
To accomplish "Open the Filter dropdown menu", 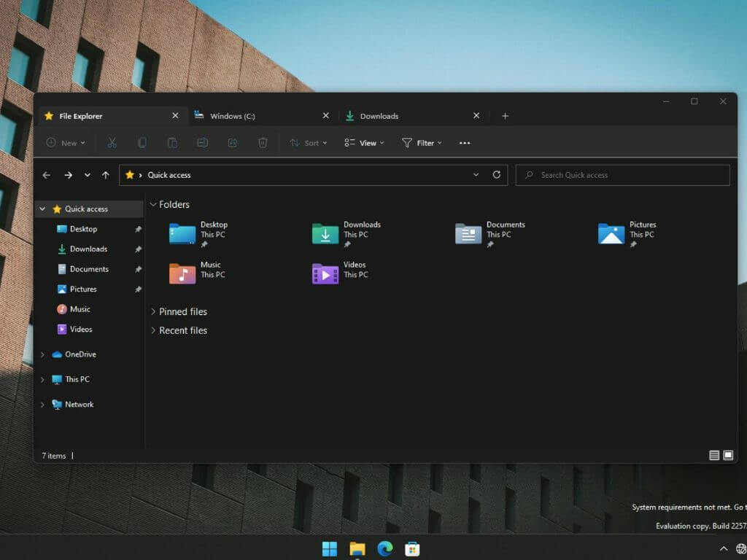I will coord(422,143).
